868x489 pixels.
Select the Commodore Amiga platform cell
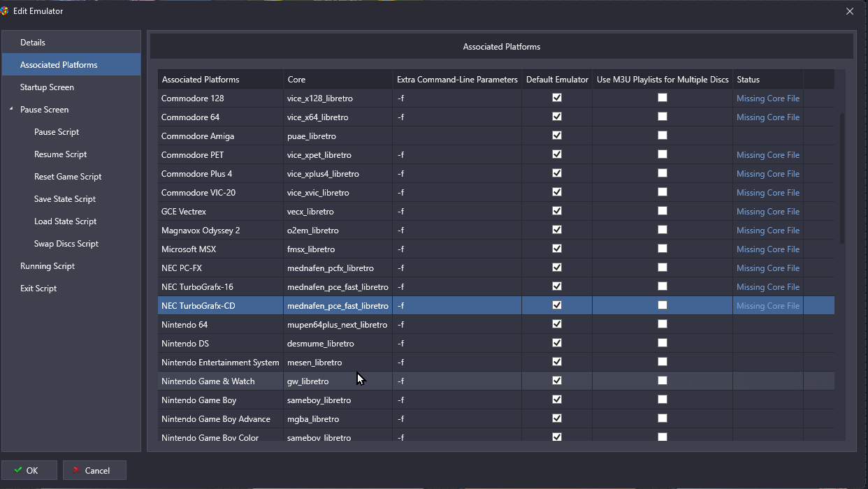pyautogui.click(x=220, y=136)
